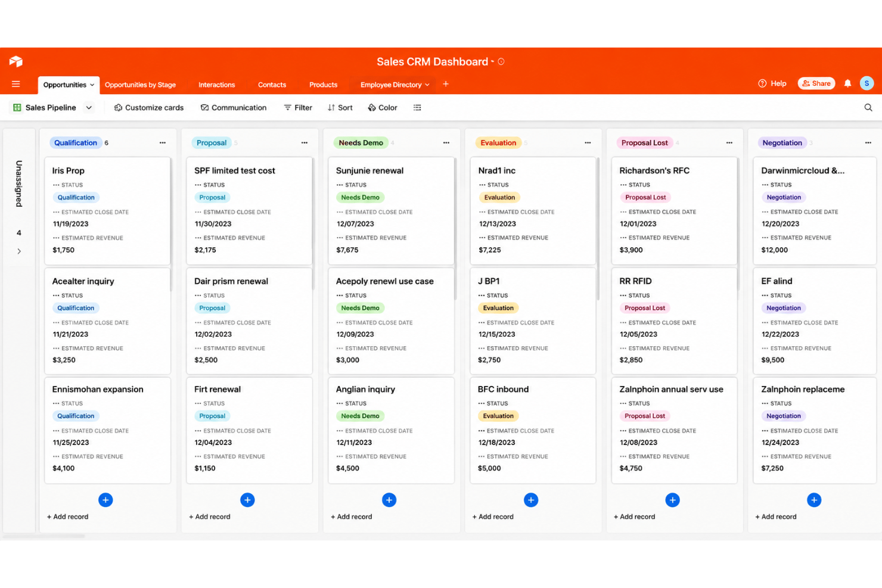Open the Nrad1 inc card
The image size is (882, 588).
533,211
